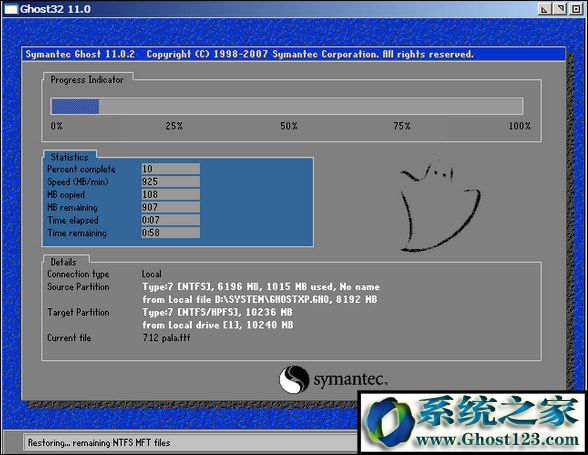Select the Percent complete value 10
This screenshot has width=588, height=455.
pyautogui.click(x=171, y=169)
